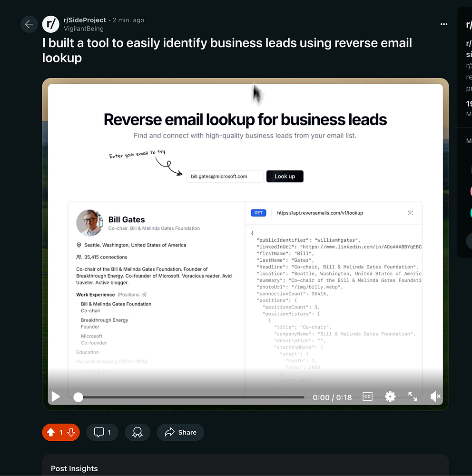Give an award to the post
Screen dimensions: 472x476
tap(138, 432)
